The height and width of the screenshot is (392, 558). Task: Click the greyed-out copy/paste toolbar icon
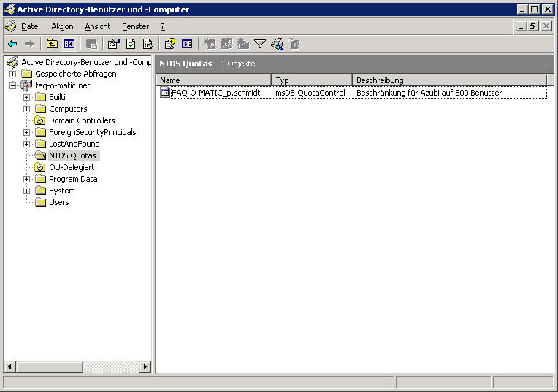[x=92, y=44]
